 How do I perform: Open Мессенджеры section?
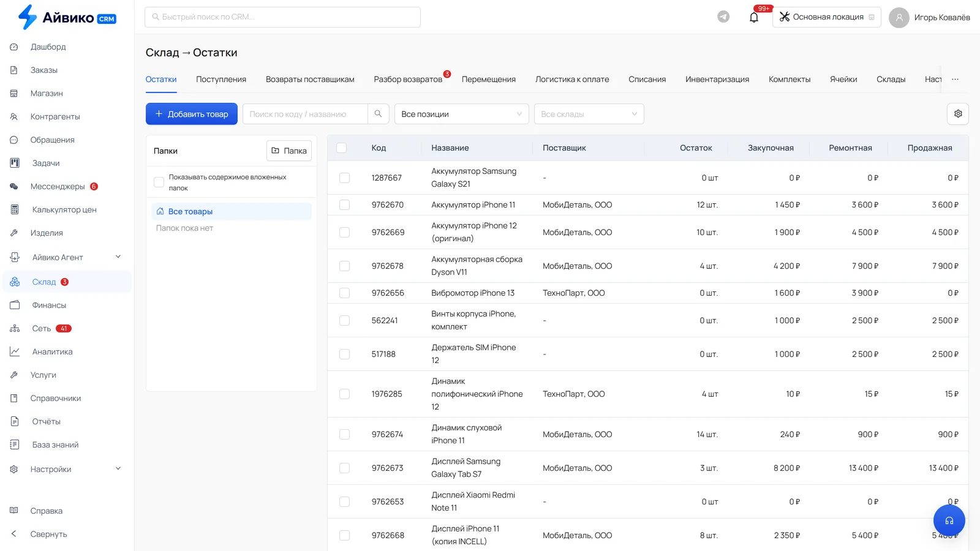pos(58,186)
